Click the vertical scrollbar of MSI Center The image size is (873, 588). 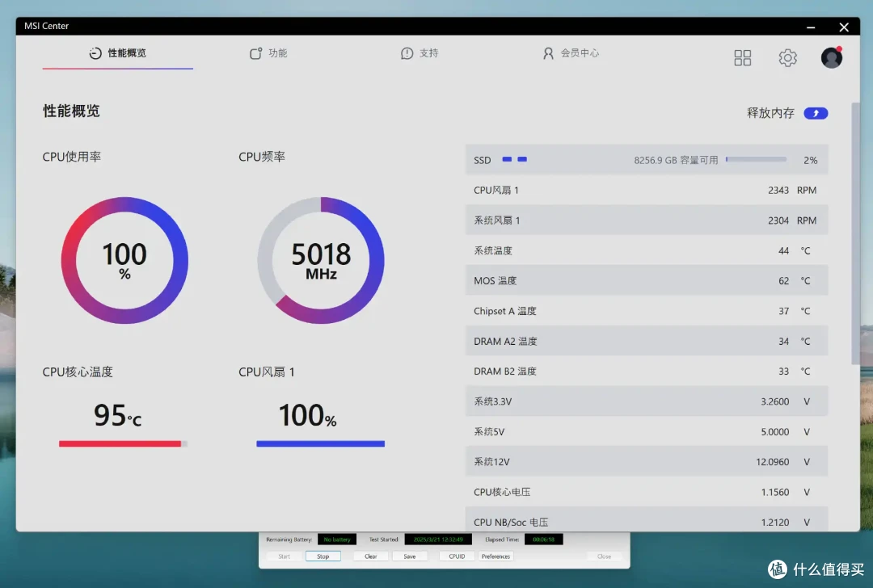tap(856, 233)
